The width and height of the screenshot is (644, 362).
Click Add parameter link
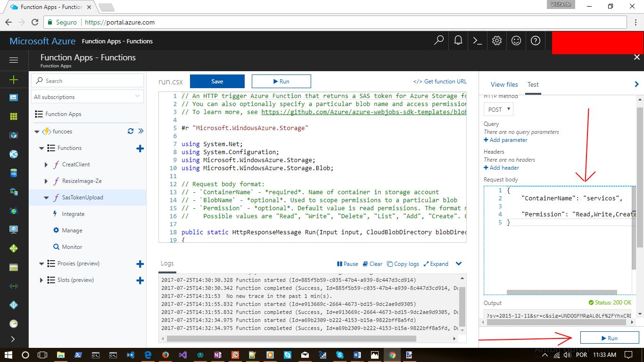[505, 140]
